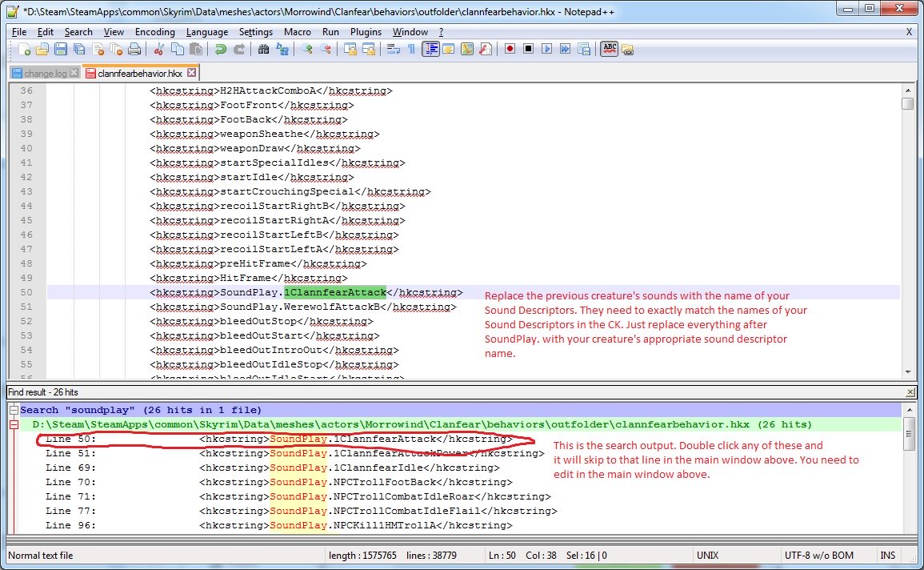Open the Window menu
Screen dimensions: 924x570
[x=410, y=32]
